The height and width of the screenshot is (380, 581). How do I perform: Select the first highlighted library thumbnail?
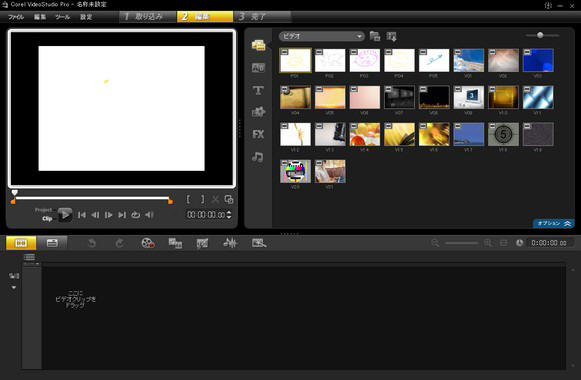coord(295,60)
